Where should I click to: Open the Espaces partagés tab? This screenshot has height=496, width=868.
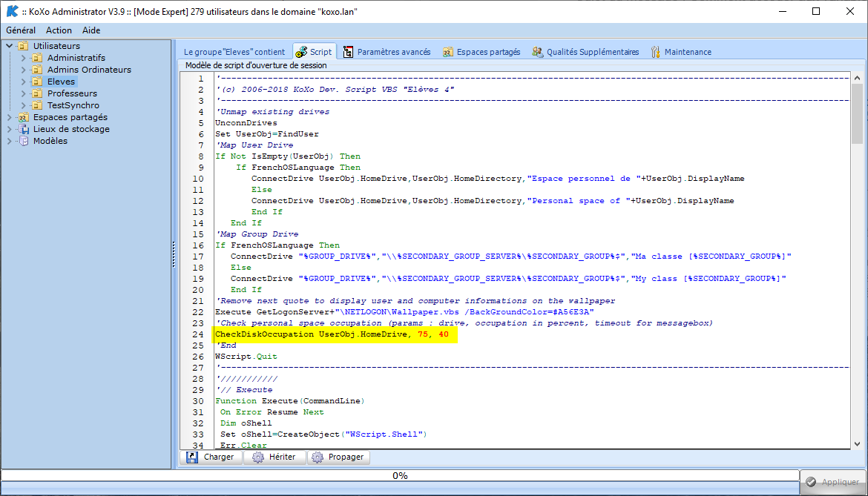481,52
